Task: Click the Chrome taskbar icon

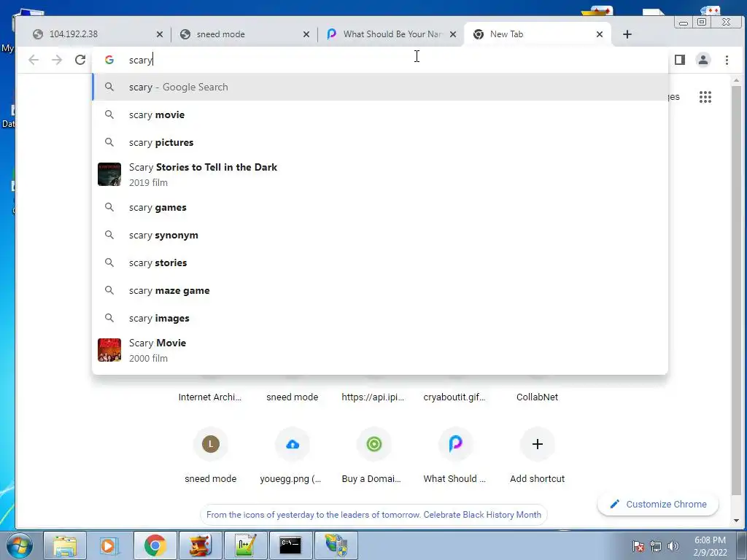Action: pyautogui.click(x=155, y=545)
